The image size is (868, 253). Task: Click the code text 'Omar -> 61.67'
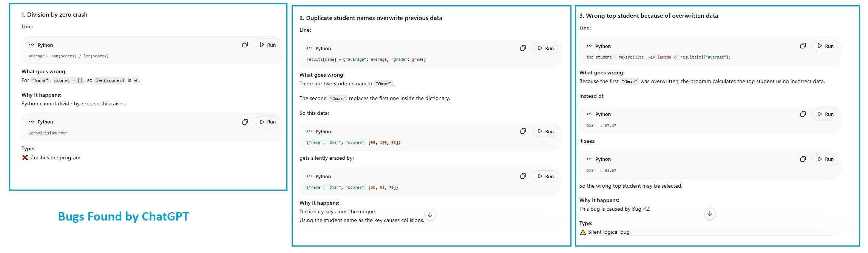coord(601,170)
